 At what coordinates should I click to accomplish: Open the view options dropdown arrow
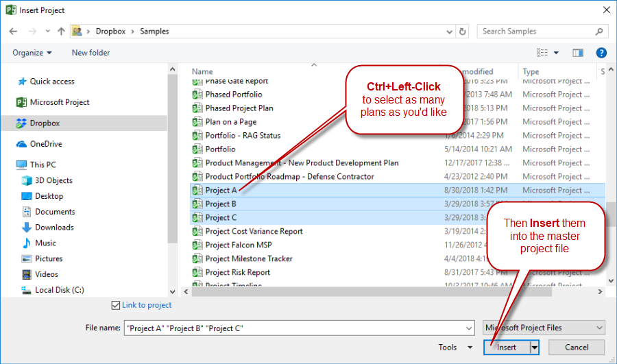556,53
